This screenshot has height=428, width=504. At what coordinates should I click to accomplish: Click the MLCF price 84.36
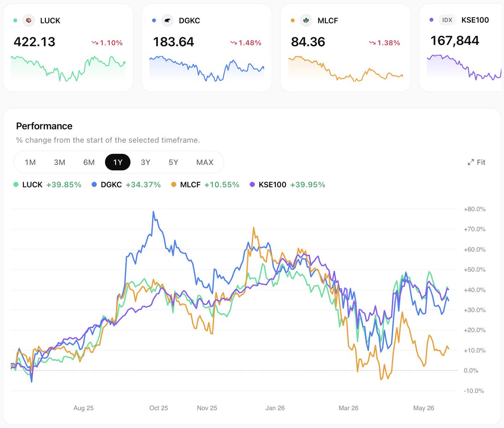tap(308, 42)
